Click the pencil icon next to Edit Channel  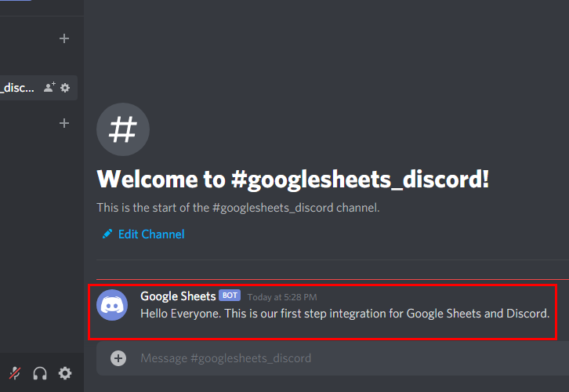107,234
